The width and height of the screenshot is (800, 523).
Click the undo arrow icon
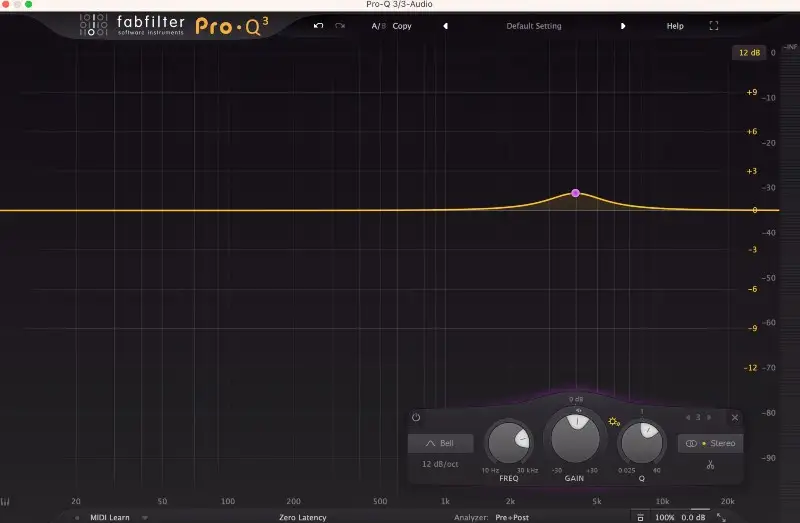[x=318, y=26]
